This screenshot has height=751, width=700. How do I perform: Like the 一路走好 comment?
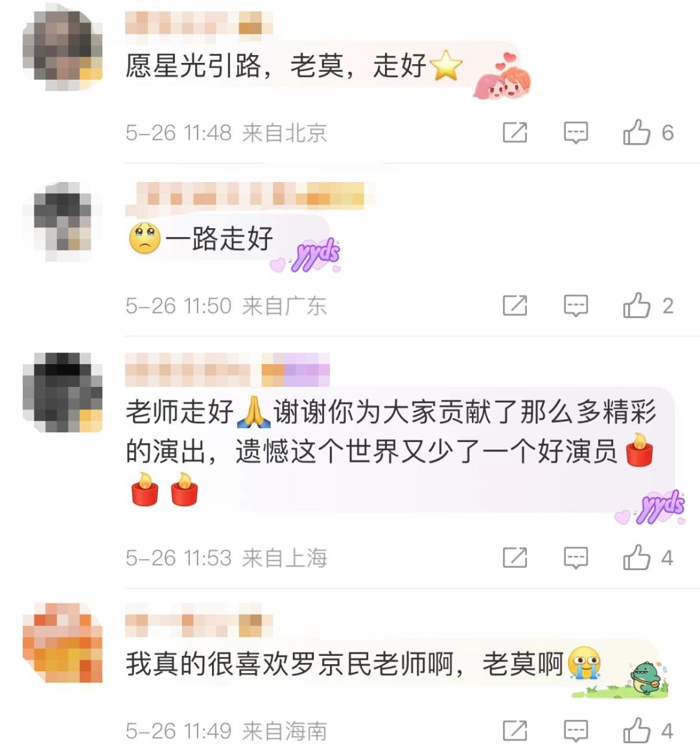[636, 305]
